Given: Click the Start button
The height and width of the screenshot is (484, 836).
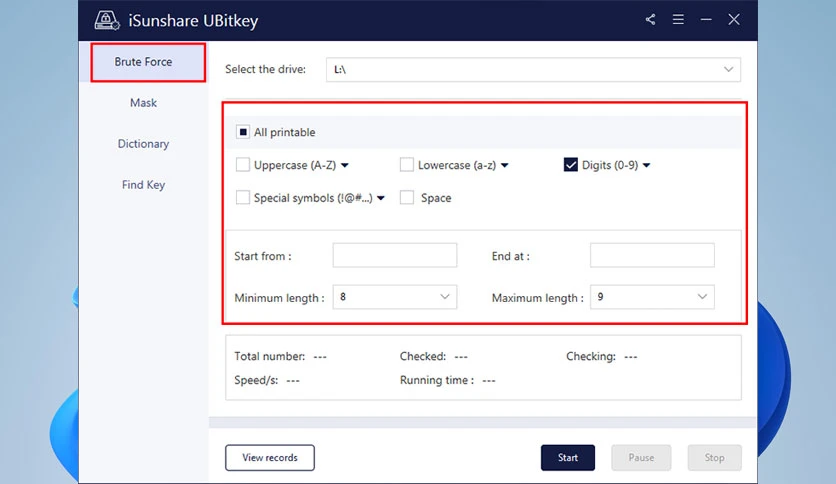Looking at the screenshot, I should point(568,457).
